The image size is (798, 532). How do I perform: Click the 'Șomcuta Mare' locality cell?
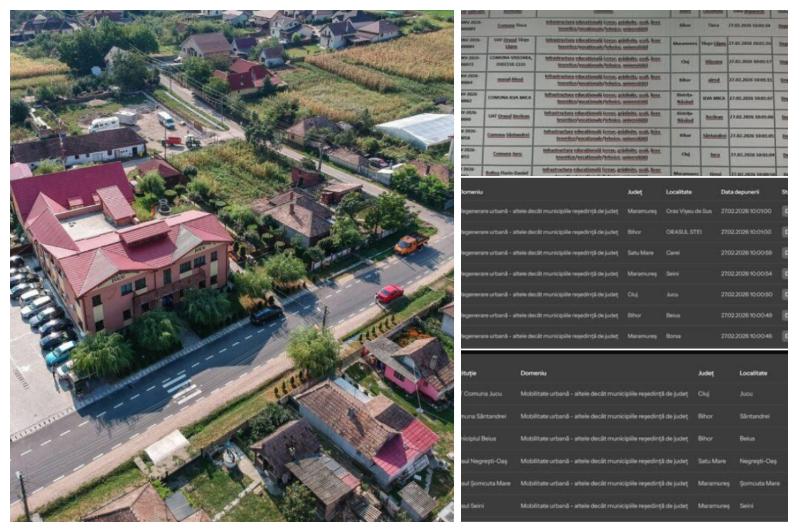[x=759, y=483]
